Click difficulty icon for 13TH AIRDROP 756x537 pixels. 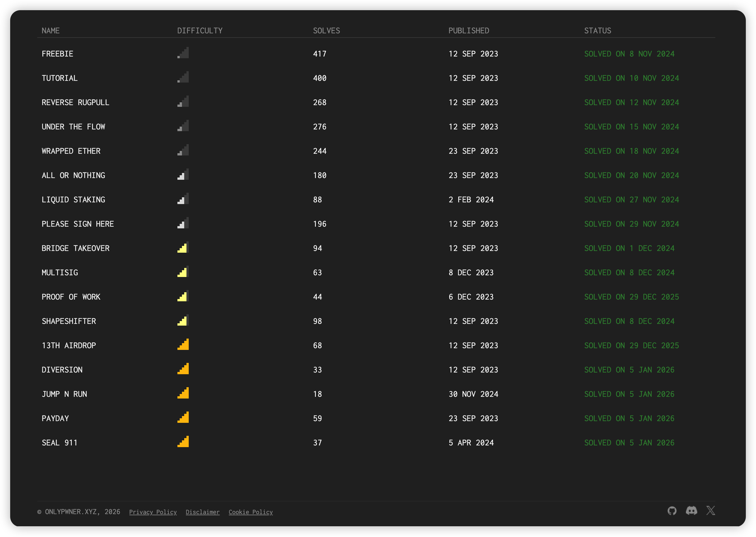click(x=183, y=345)
